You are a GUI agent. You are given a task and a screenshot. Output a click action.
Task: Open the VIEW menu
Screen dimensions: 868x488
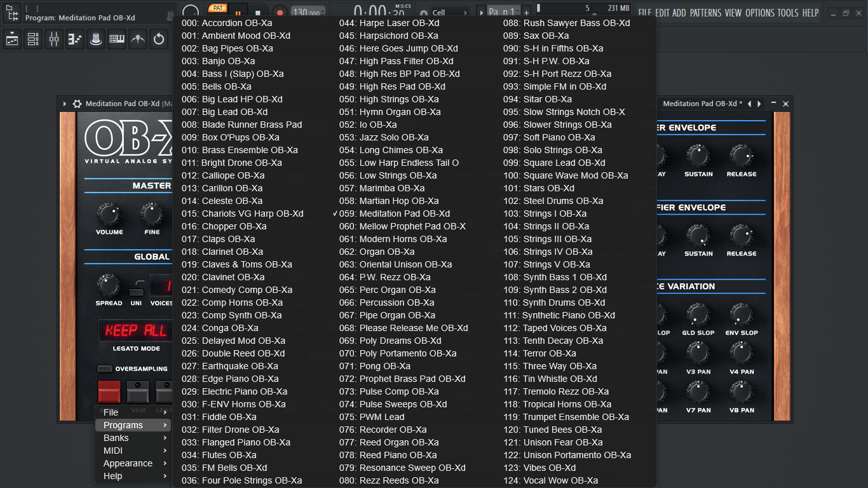733,13
